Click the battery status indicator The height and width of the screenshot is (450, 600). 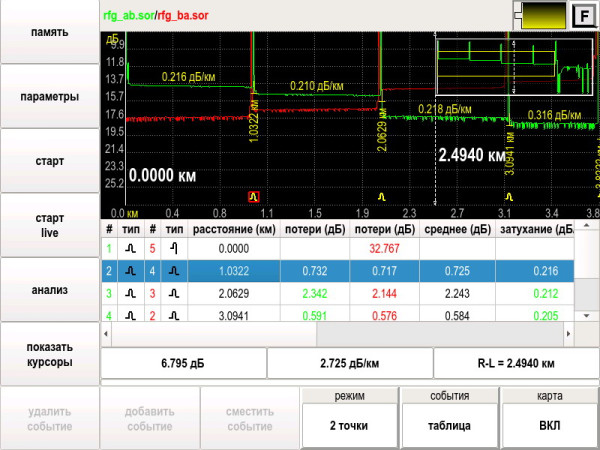[539, 15]
